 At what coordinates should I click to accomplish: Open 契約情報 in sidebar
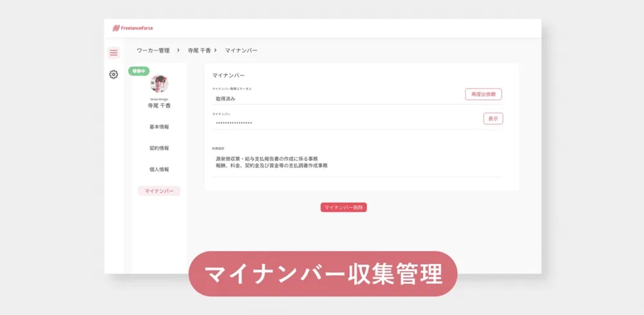[159, 148]
